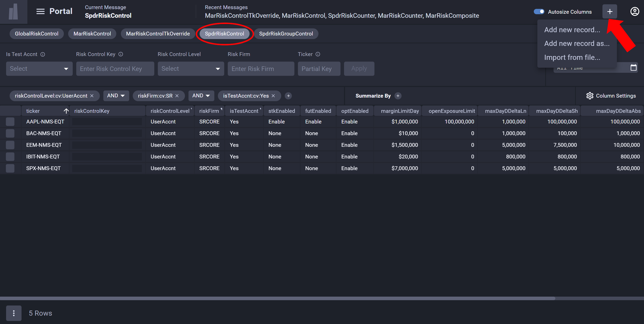Disable the Autosize Columns toggle
Screen dimensions: 644x324
539,11
